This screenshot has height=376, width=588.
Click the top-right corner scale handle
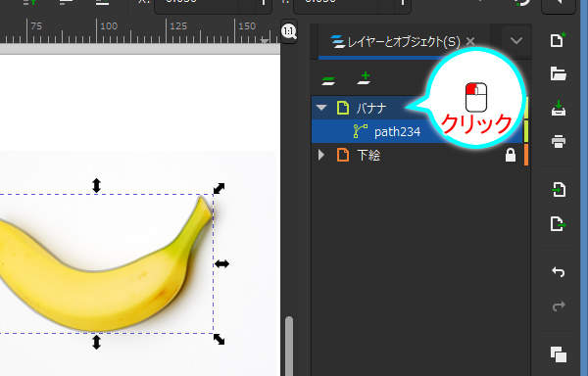[x=219, y=188]
